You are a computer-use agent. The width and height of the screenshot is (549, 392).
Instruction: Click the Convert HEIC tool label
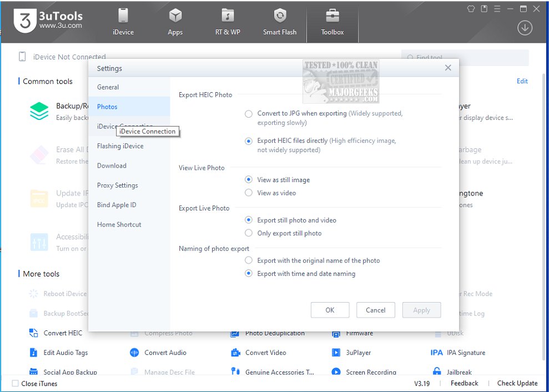pos(63,333)
